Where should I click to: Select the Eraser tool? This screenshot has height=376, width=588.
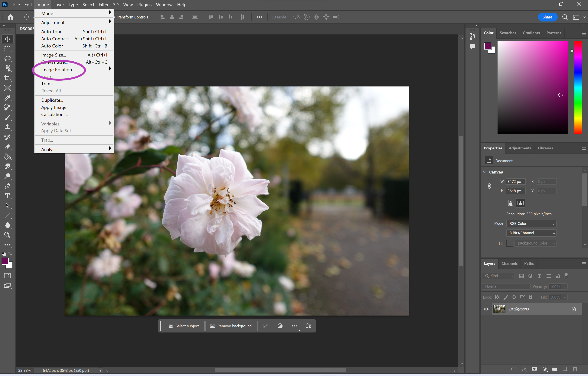(x=7, y=147)
